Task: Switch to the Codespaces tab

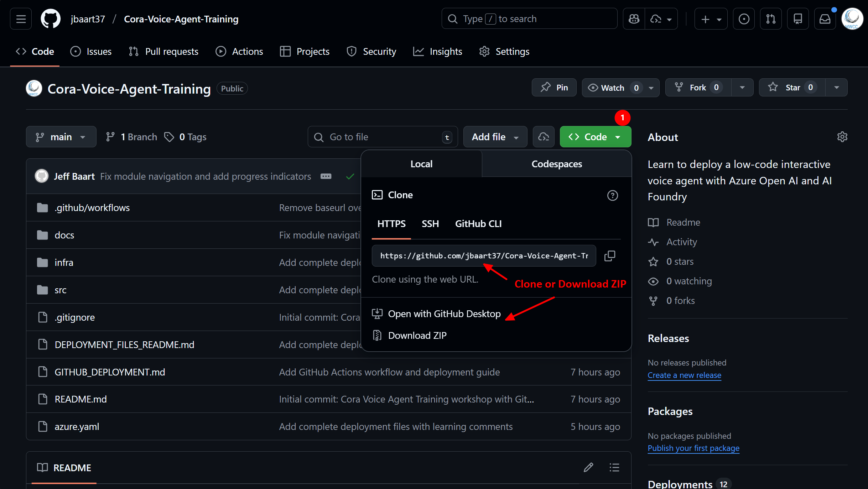Action: pyautogui.click(x=556, y=164)
